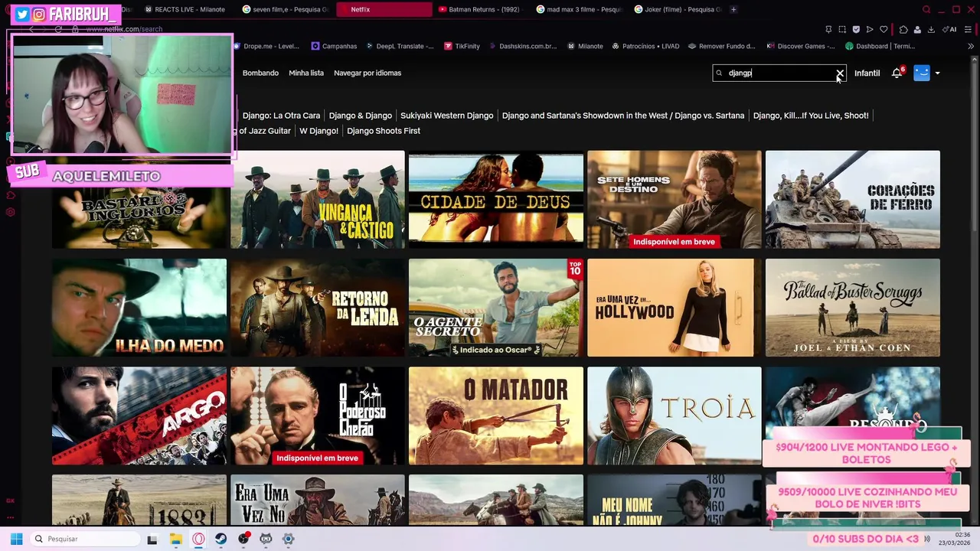Viewport: 980px width, 551px height.
Task: Open the O Agente Secreto card
Action: (496, 308)
